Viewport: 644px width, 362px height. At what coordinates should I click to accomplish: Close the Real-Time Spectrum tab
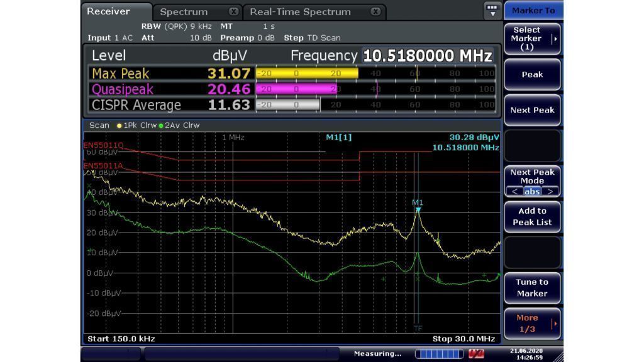pos(375,12)
